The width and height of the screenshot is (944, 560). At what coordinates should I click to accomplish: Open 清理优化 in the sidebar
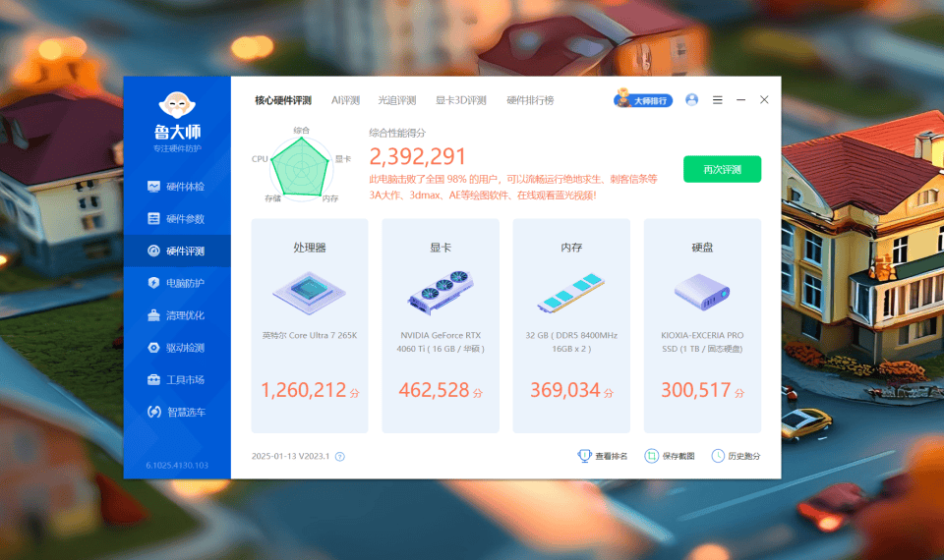(177, 315)
